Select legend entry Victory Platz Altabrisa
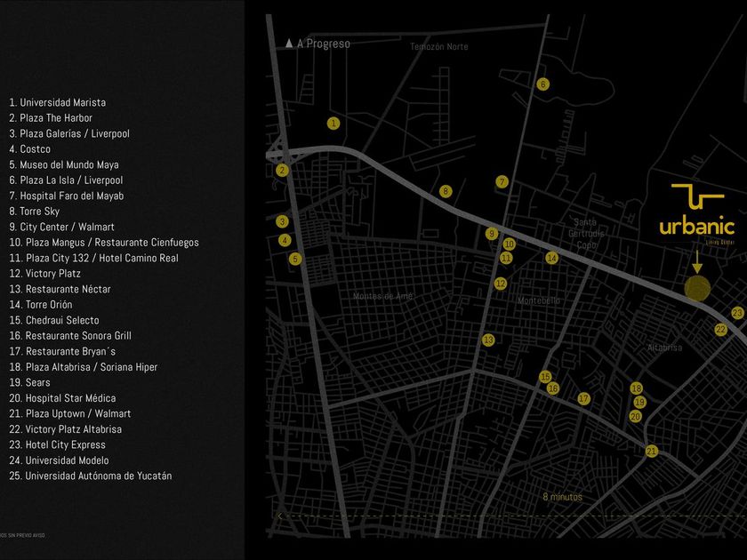747x560 pixels. pos(65,429)
